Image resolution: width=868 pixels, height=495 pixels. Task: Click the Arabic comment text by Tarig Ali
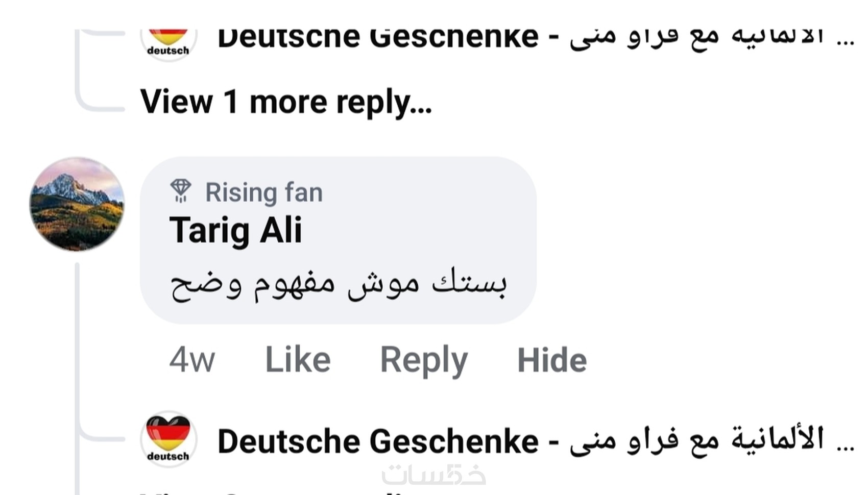coord(338,285)
